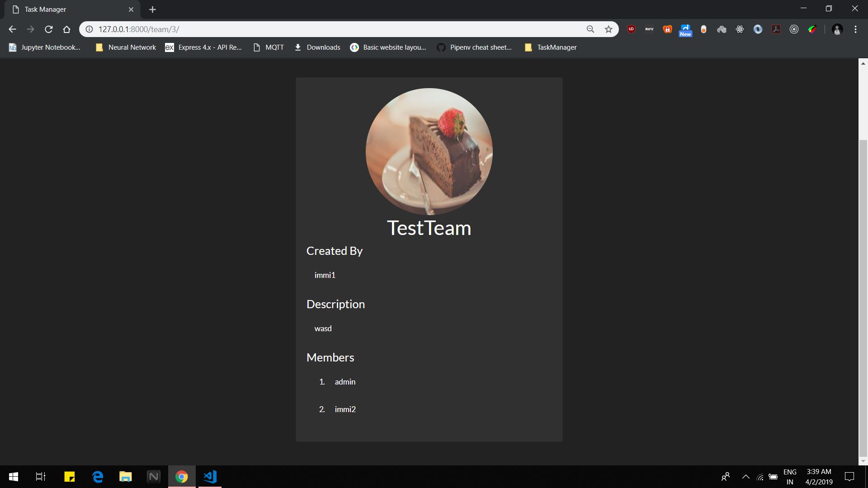Select creator name immi1
The width and height of the screenshot is (868, 488).
[325, 275]
